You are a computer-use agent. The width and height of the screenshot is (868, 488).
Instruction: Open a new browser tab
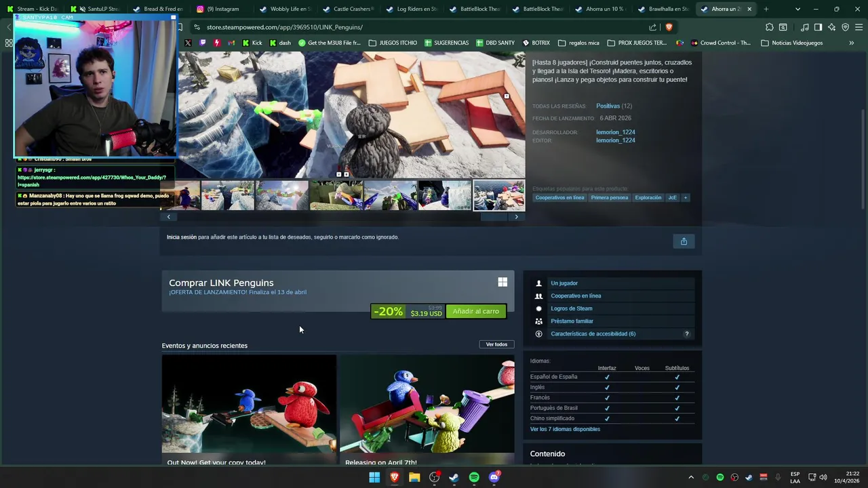(x=766, y=9)
